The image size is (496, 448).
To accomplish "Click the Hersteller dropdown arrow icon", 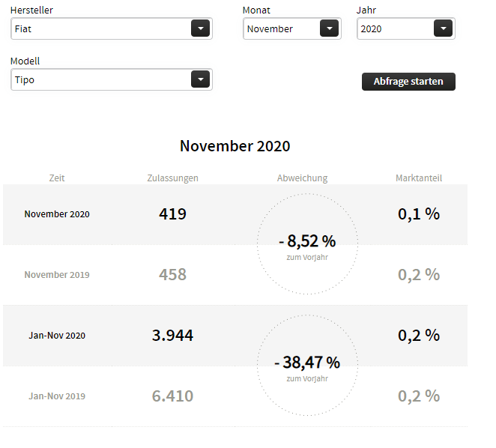I will tap(200, 28).
